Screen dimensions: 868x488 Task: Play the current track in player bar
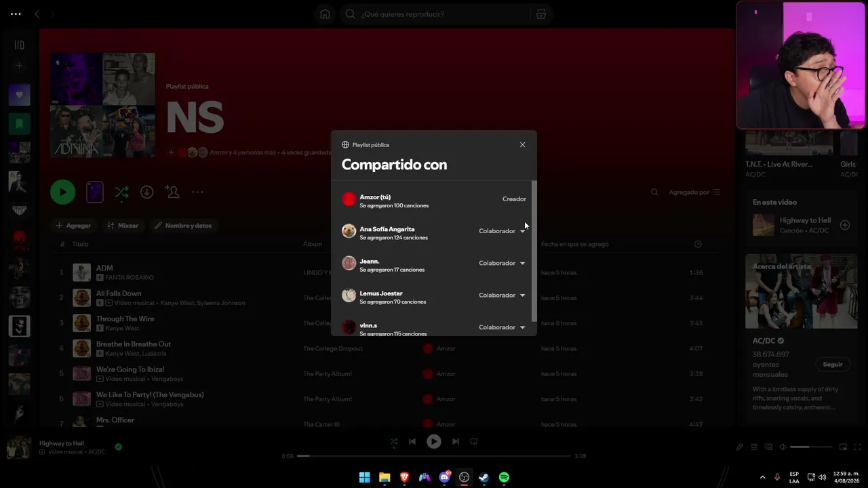(x=434, y=441)
